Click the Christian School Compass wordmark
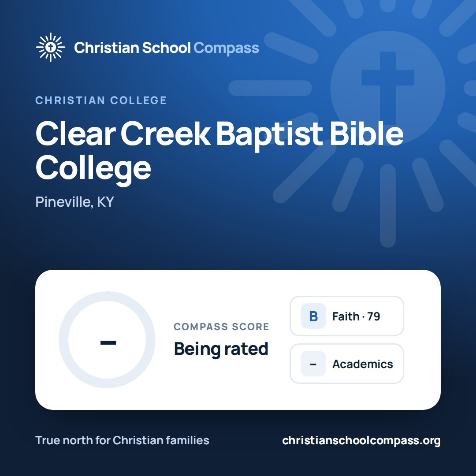The height and width of the screenshot is (476, 476). (166, 48)
